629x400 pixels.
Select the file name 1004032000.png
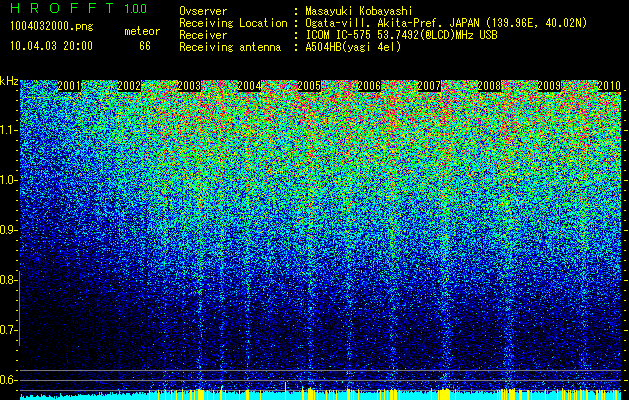[x=51, y=27]
